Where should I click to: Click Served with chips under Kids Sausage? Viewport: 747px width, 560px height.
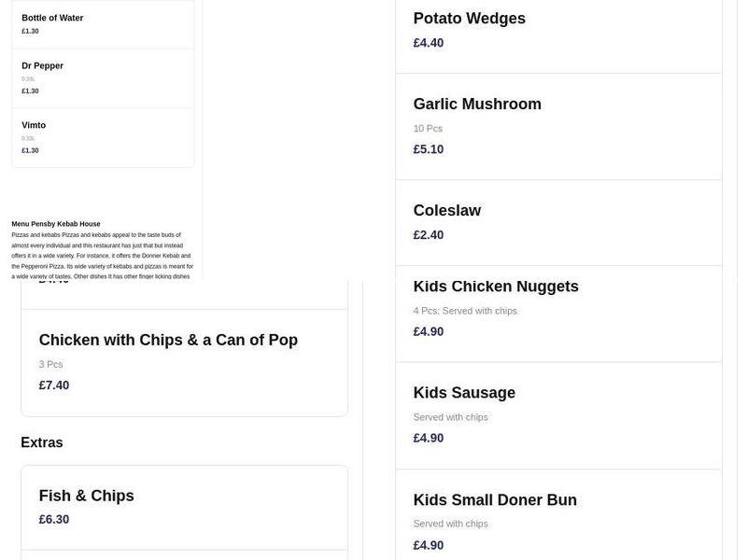click(x=451, y=416)
